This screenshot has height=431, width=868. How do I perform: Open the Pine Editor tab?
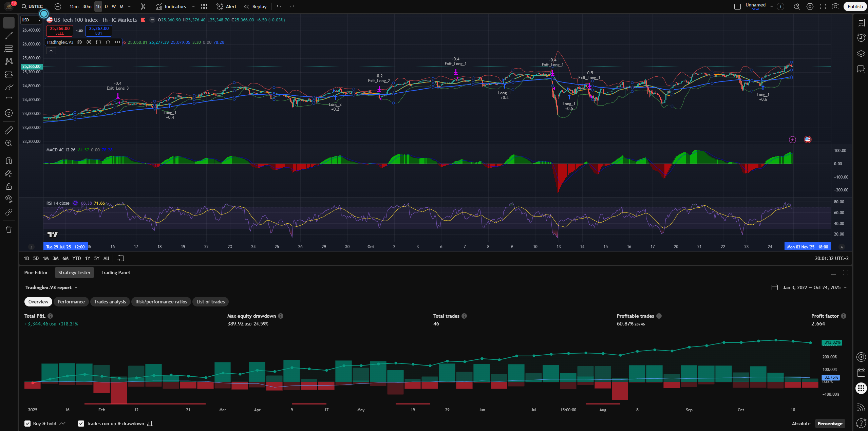point(36,273)
